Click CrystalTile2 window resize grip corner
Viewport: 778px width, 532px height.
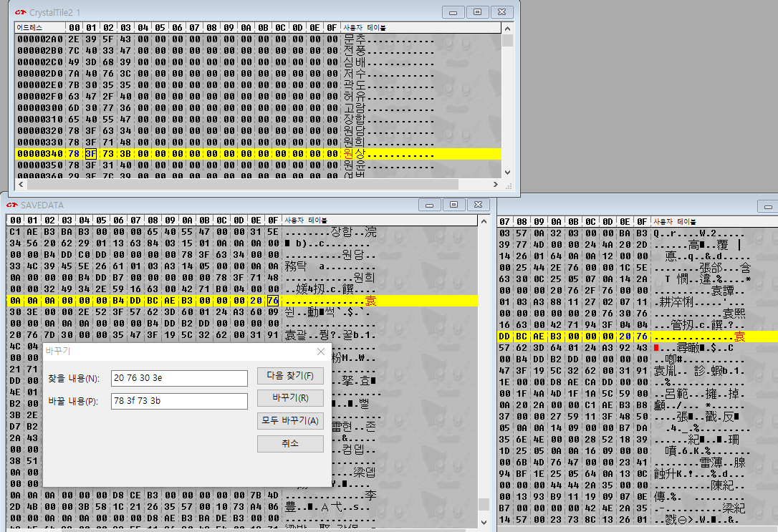(x=508, y=186)
